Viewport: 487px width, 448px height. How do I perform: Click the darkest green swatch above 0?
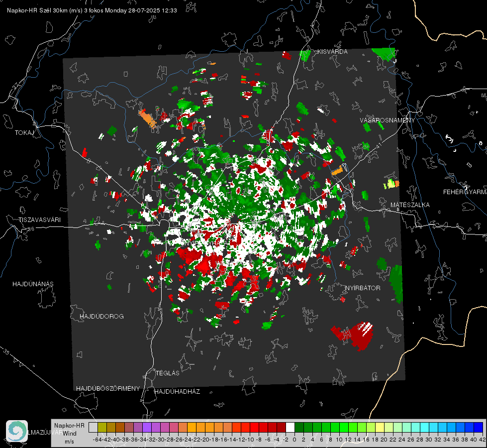[x=299, y=427]
